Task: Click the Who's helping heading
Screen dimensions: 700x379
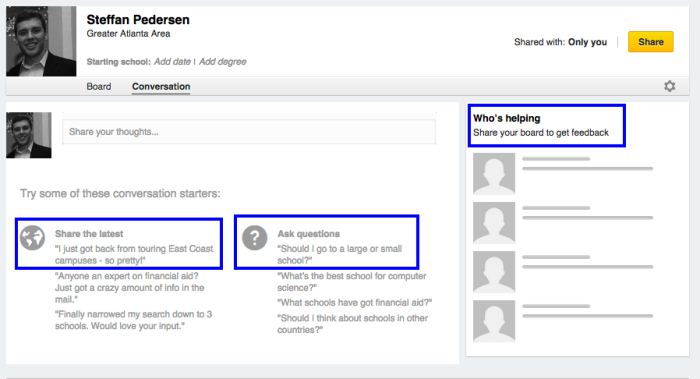Action: (507, 118)
